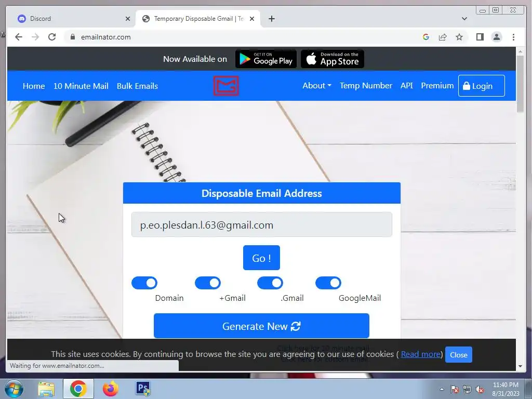Toggle the .Gmail switch
This screenshot has width=532, height=399.
coord(270,283)
